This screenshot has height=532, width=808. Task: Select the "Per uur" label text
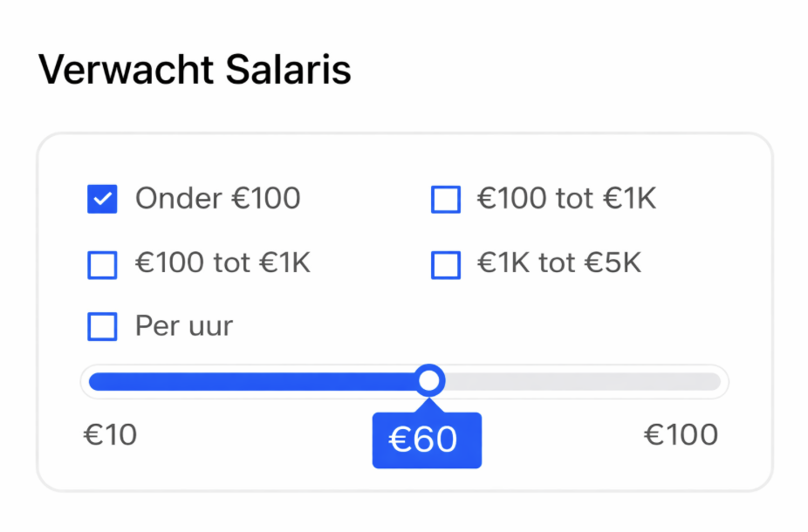[184, 326]
